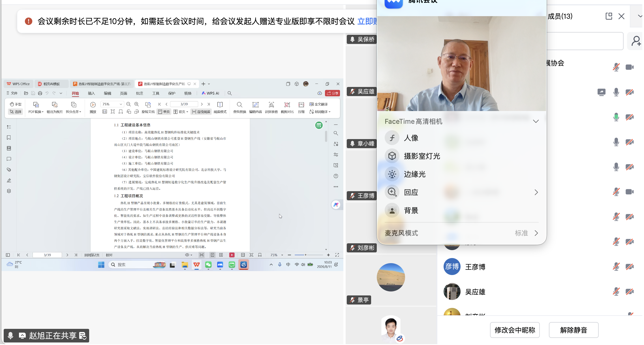
Task: Click the 修改会中昵称 button
Action: [x=515, y=330]
